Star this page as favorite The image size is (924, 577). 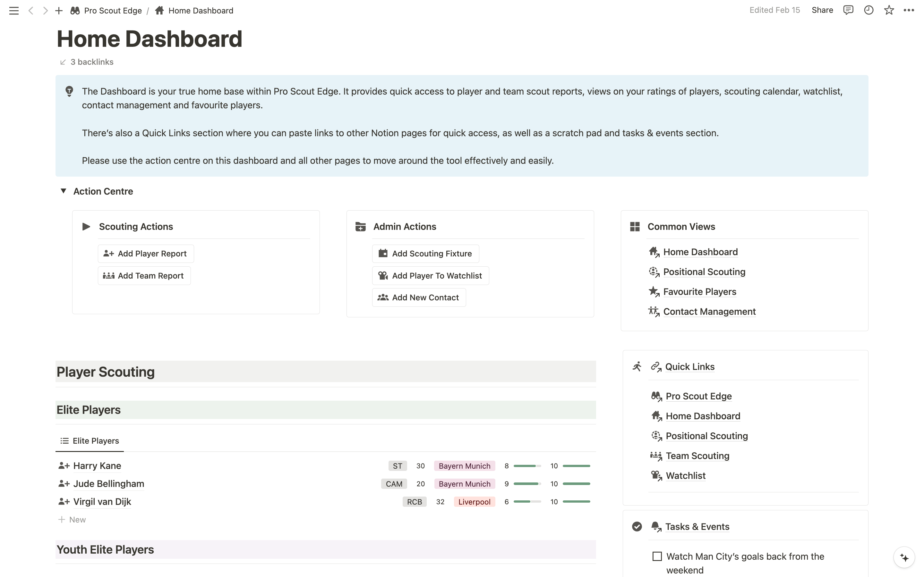click(x=889, y=10)
